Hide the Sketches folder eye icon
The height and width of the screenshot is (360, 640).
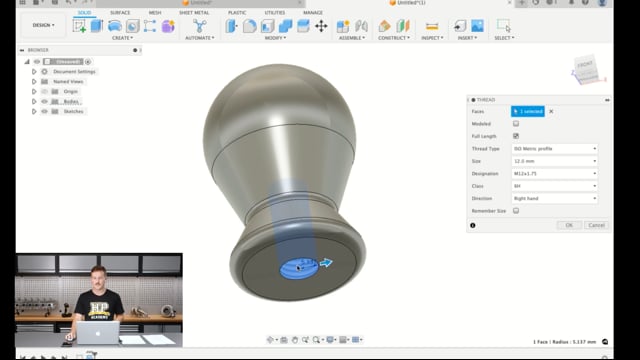[x=44, y=111]
